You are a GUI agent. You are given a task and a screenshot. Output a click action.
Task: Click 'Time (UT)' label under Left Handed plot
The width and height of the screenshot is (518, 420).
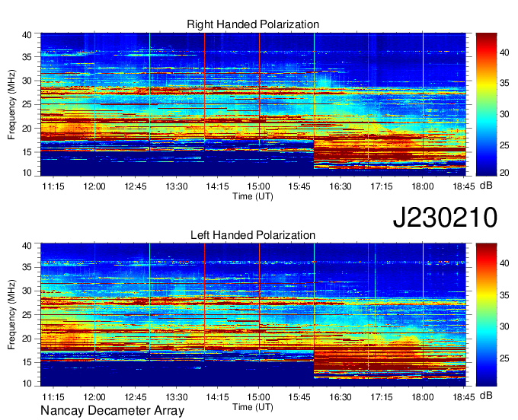click(x=253, y=407)
